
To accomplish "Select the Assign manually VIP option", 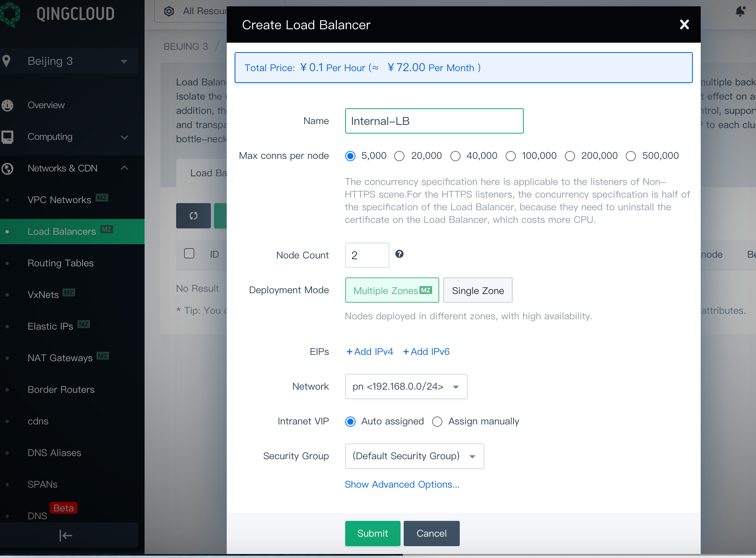I will 437,422.
